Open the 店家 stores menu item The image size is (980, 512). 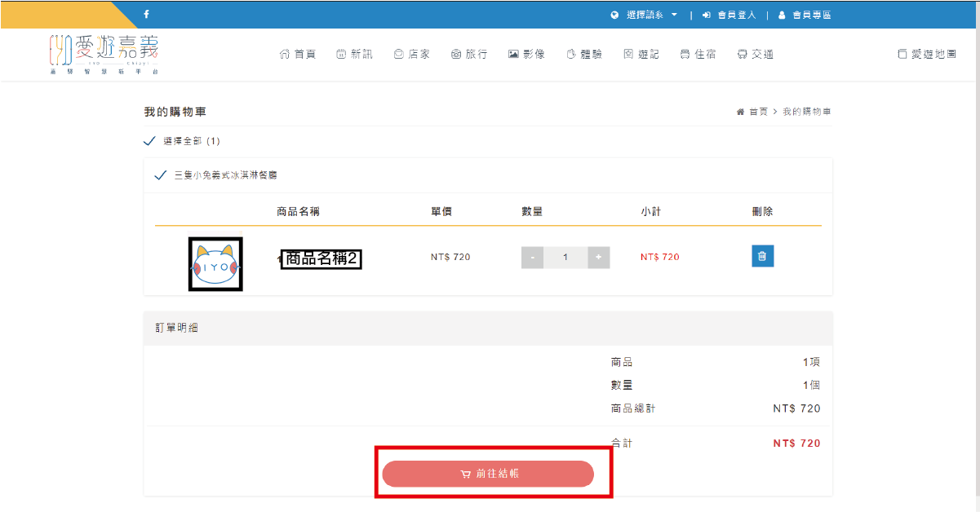point(411,55)
